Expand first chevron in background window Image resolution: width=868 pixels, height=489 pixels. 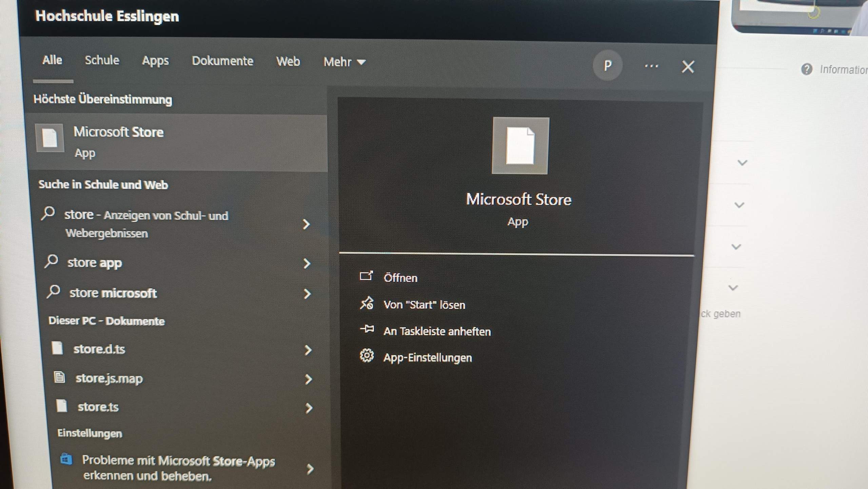click(x=743, y=163)
